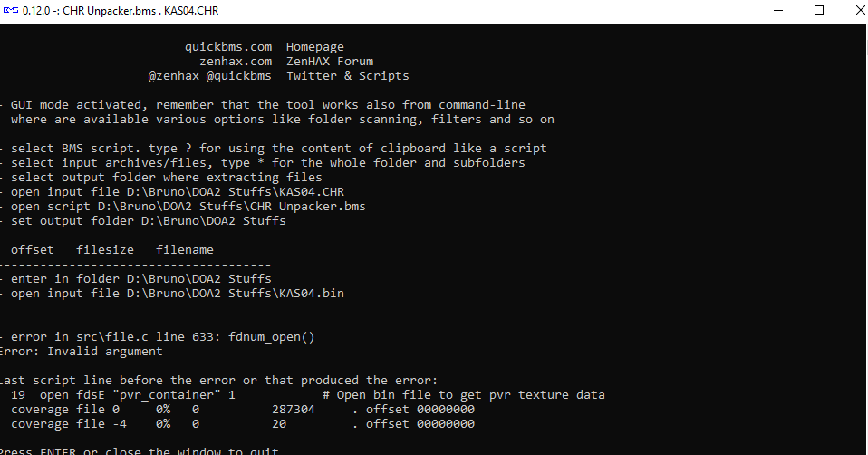Click the @quickbms Twitter handle

(239, 76)
